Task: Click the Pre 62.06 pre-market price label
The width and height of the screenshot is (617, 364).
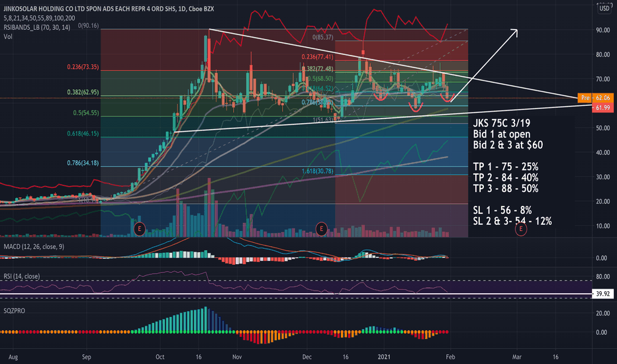Action: coord(595,97)
